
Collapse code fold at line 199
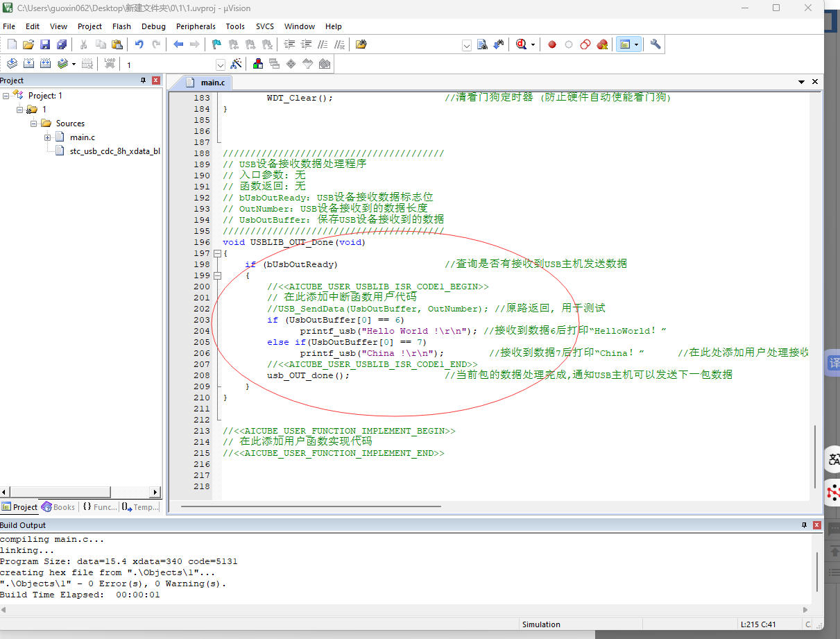tap(217, 276)
